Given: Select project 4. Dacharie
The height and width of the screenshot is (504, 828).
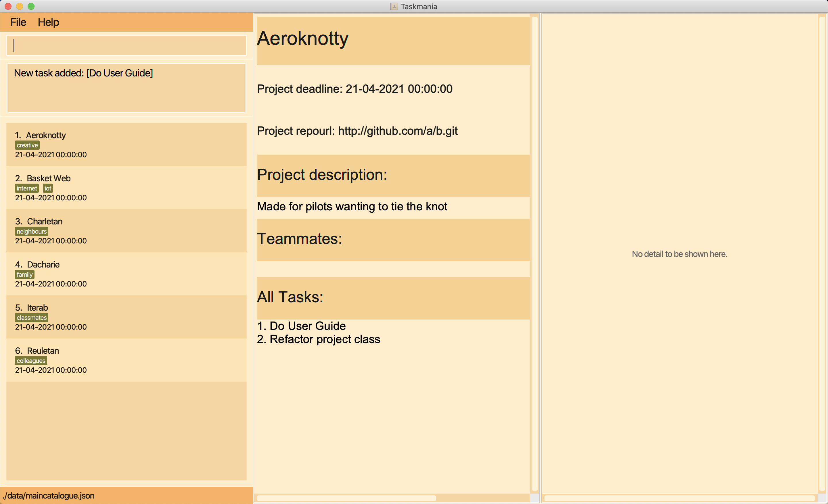Looking at the screenshot, I should 126,274.
